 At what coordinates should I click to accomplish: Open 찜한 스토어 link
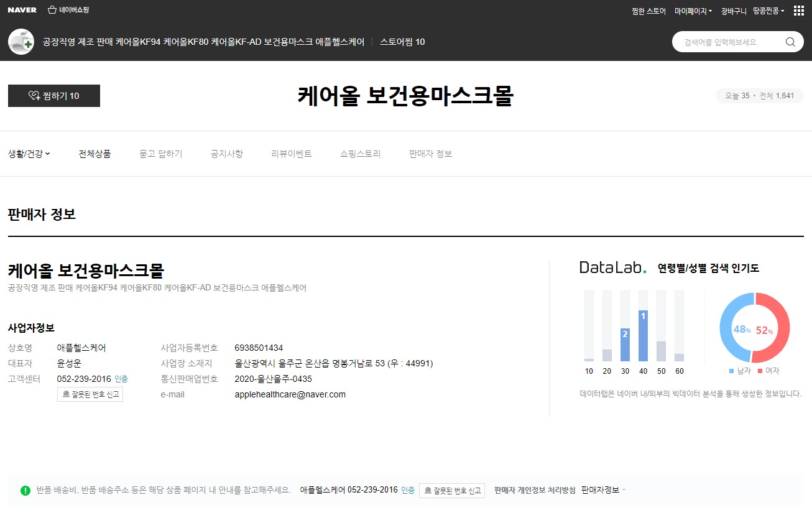pyautogui.click(x=648, y=11)
